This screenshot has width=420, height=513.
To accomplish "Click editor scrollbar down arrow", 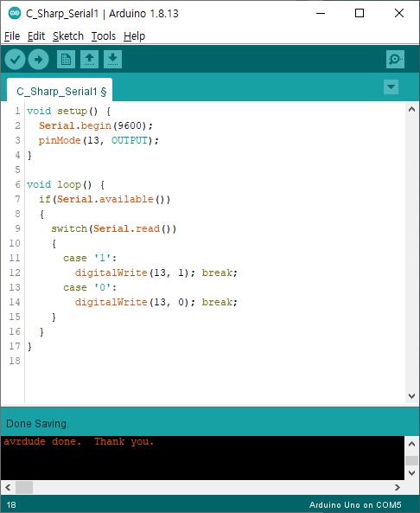I will pos(412,396).
